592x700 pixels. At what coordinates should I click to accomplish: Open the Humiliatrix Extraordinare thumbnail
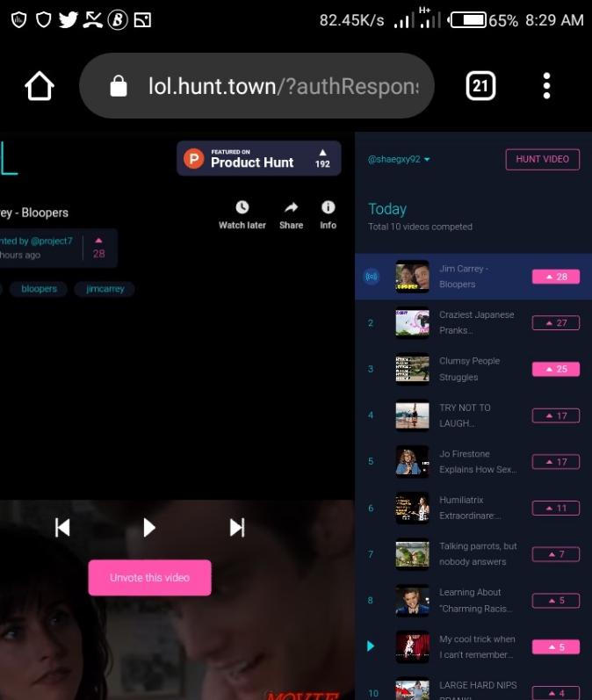pos(413,508)
